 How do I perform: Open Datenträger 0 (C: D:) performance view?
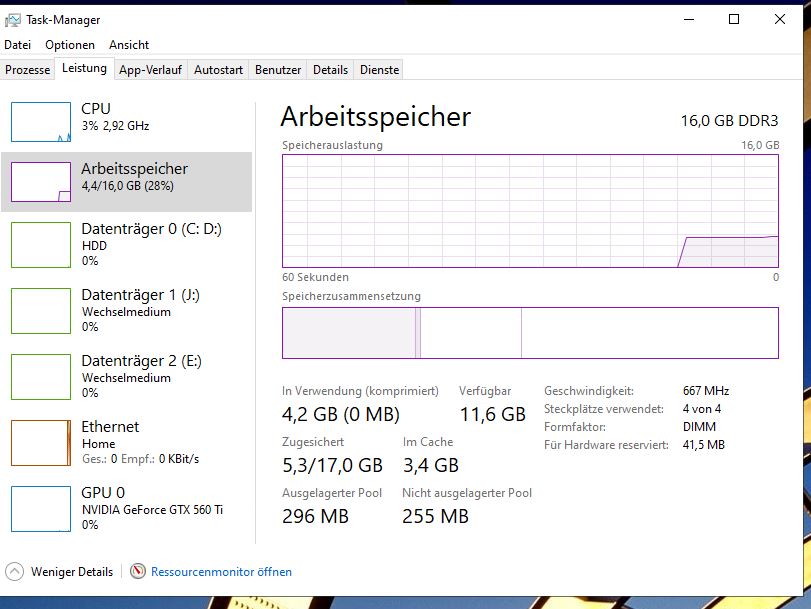pyautogui.click(x=127, y=244)
